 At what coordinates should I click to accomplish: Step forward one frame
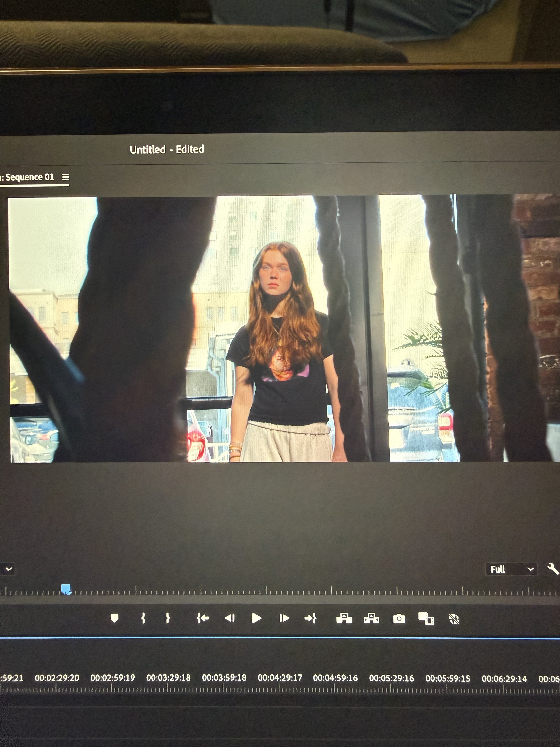[284, 618]
